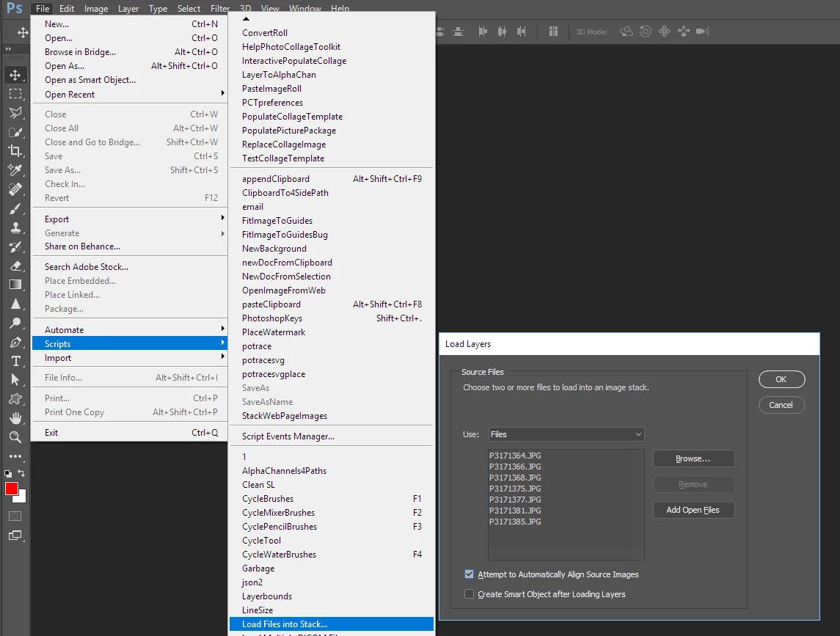The height and width of the screenshot is (636, 840).
Task: Expand Export submenu
Action: tap(130, 219)
